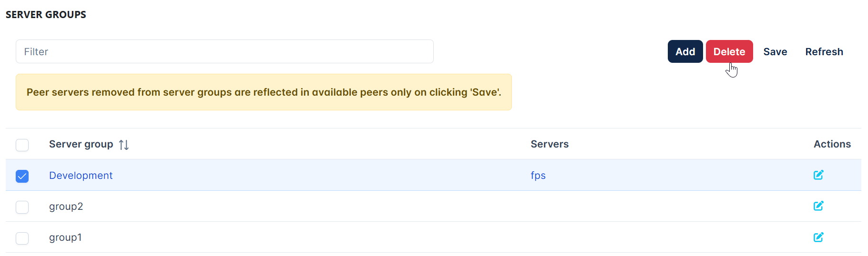This screenshot has height=256, width=868.
Task: Select the group2 row name
Action: [x=66, y=207]
